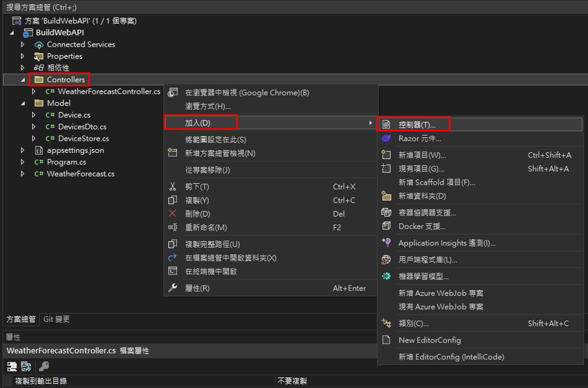Click the 複製到輸出目錄 property label

click(41, 381)
